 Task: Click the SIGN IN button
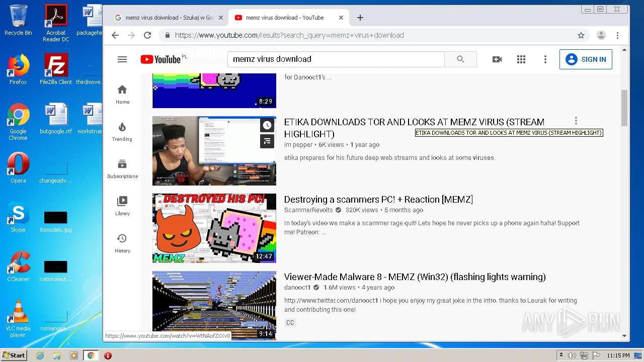tap(586, 59)
